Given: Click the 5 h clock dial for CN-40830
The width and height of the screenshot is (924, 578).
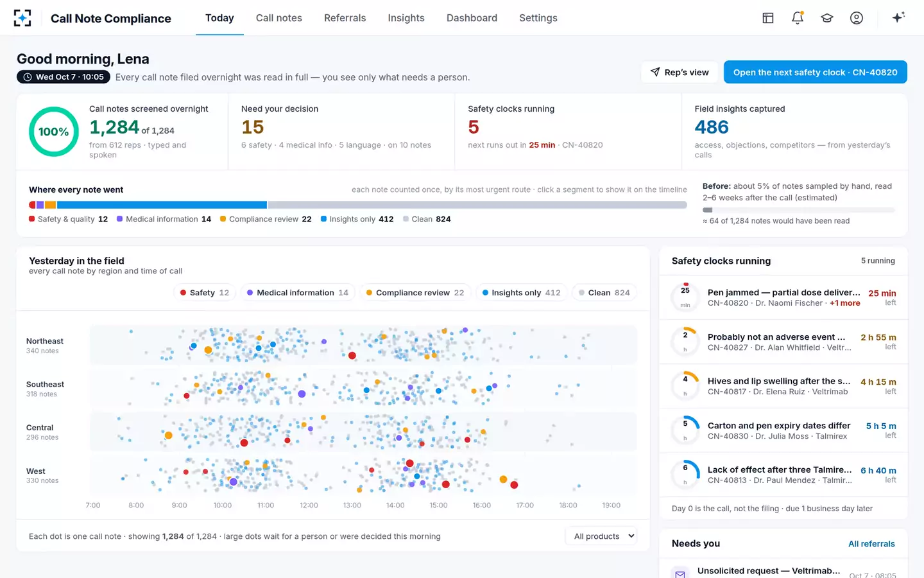Looking at the screenshot, I should pyautogui.click(x=685, y=430).
